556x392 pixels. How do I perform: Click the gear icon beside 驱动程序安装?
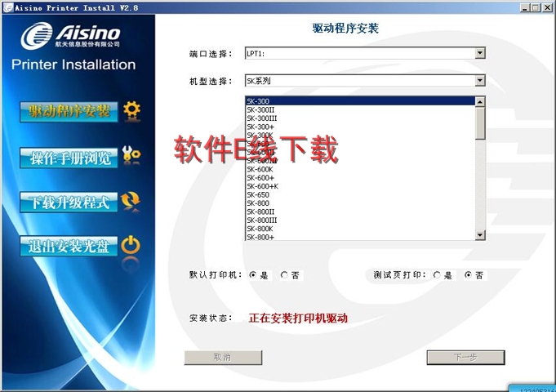click(x=131, y=110)
